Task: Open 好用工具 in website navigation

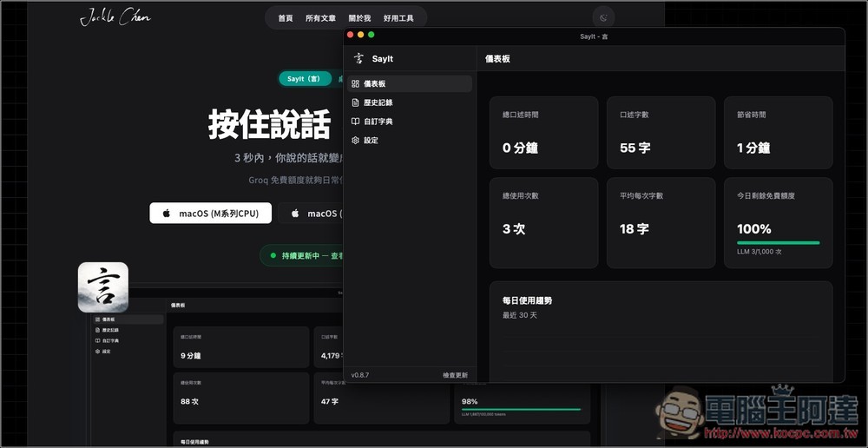Action: click(398, 18)
